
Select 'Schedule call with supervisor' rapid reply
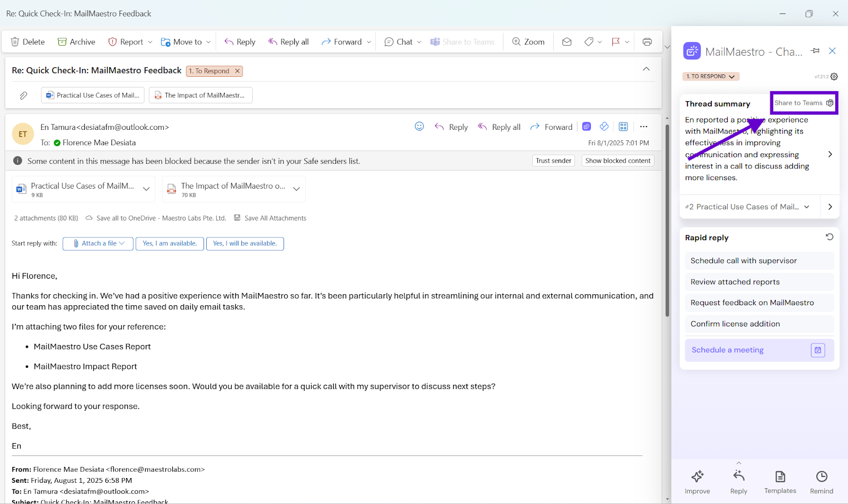[x=759, y=261]
